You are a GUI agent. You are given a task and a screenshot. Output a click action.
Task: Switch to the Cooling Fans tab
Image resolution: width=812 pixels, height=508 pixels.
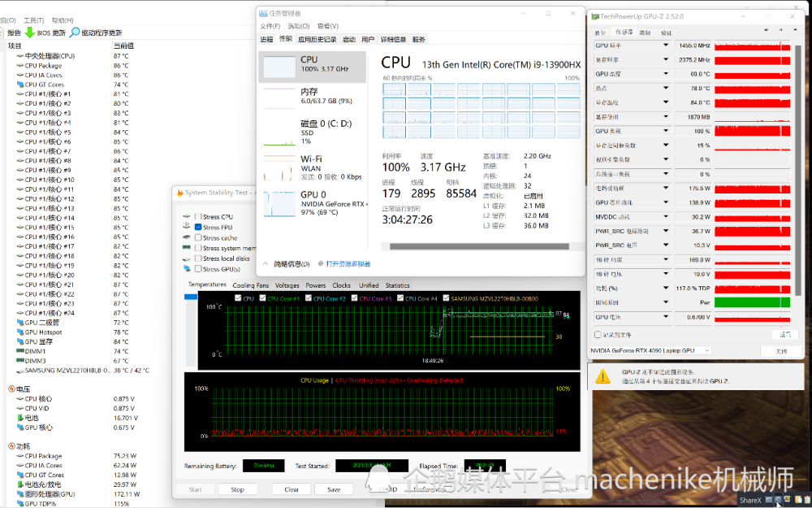(x=251, y=285)
